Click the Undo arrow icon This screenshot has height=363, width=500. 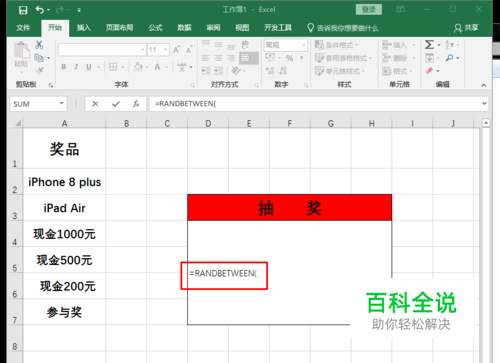tap(40, 10)
